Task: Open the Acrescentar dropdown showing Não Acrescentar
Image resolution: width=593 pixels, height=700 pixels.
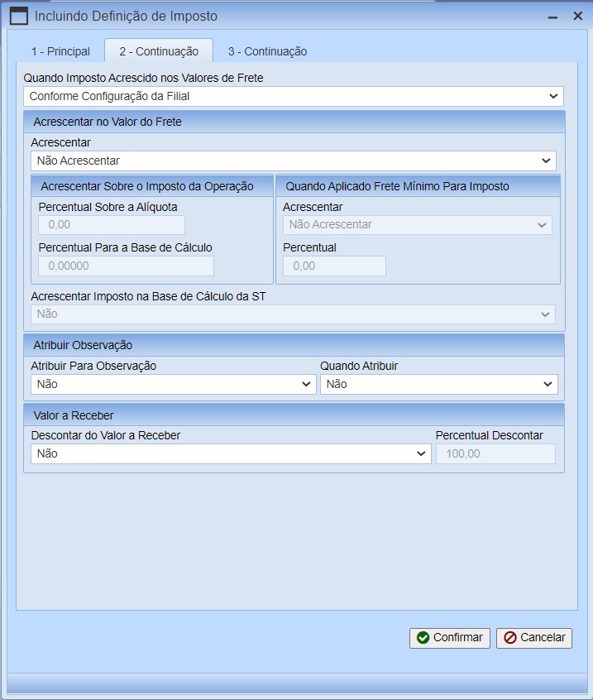Action: [x=294, y=161]
